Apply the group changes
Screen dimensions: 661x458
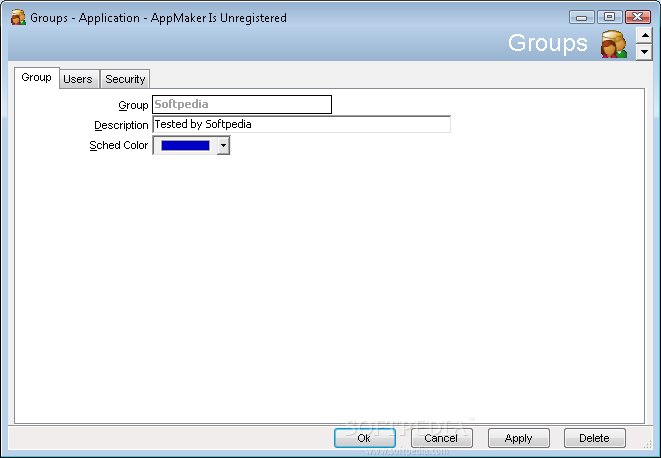tap(519, 438)
